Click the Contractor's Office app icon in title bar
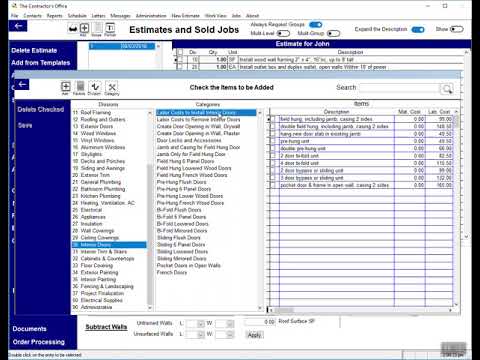The height and width of the screenshot is (360, 480). click(14, 6)
